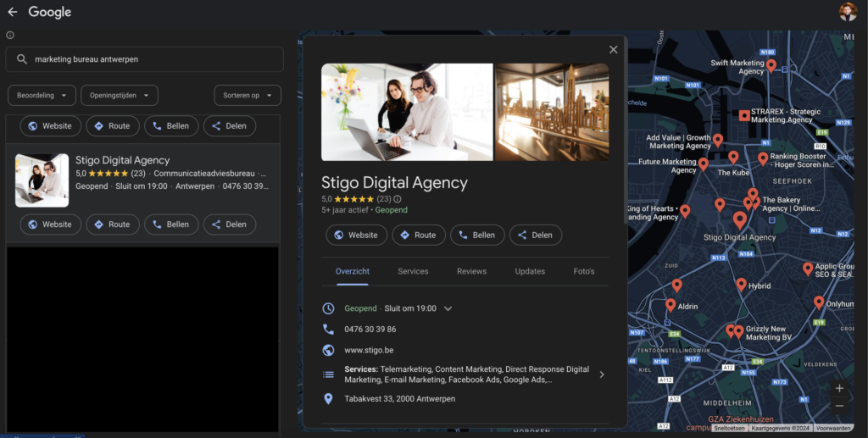Click Route button under Stigo list card

point(113,225)
